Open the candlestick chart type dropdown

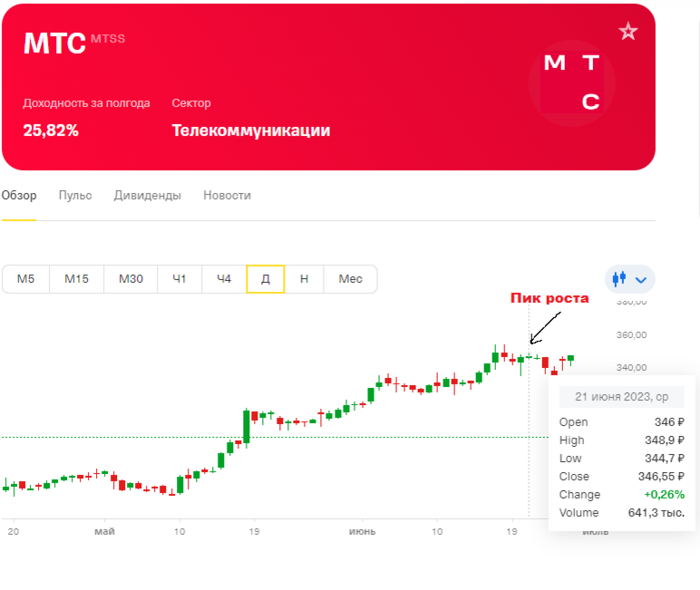tap(630, 279)
